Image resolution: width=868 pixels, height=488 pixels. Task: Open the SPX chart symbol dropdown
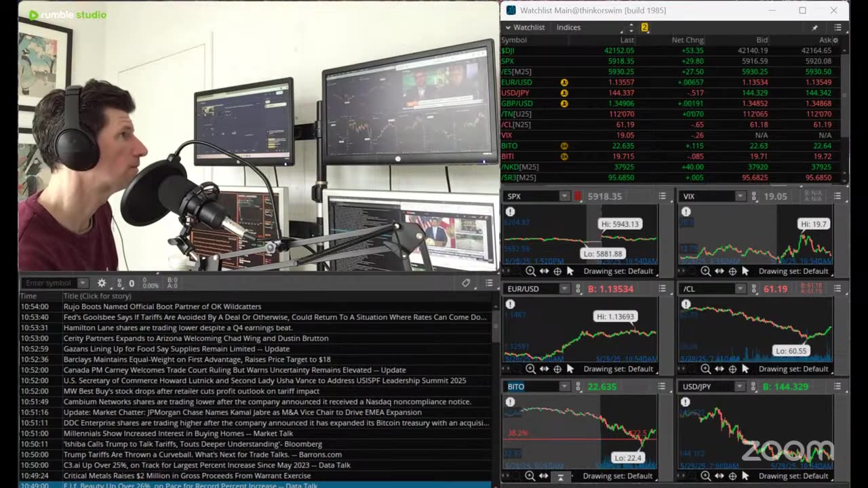click(564, 197)
